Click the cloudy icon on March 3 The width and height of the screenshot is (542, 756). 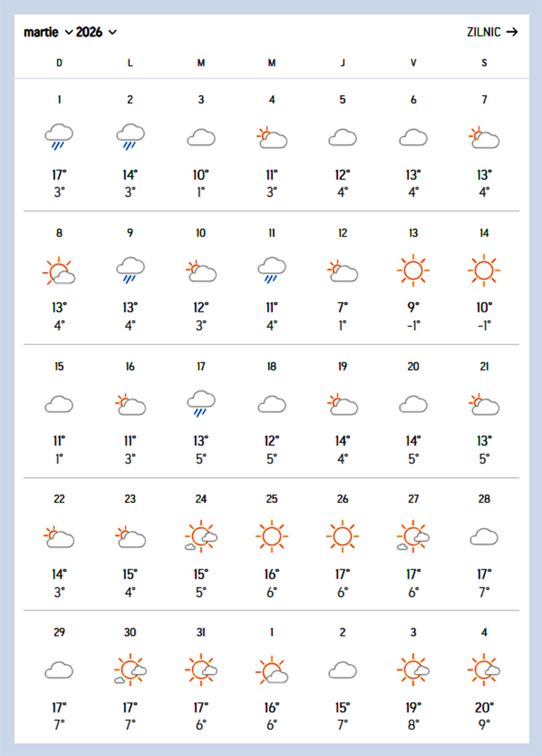[x=201, y=137]
